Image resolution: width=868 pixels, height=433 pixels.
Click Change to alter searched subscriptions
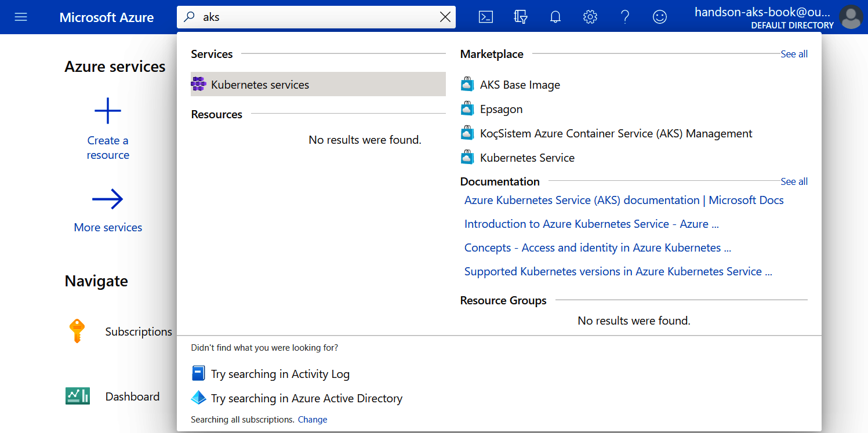point(313,420)
